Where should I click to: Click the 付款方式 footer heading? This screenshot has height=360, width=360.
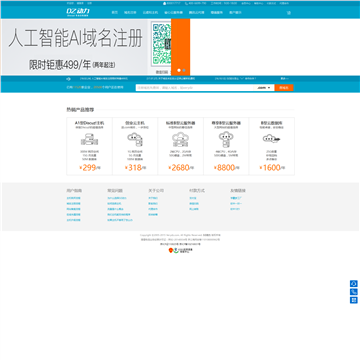[197, 191]
